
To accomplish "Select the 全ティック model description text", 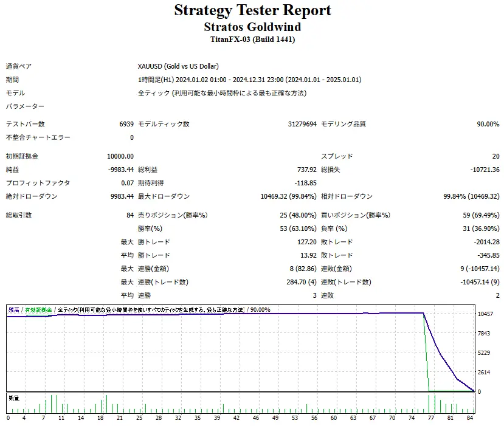I will 222,93.
